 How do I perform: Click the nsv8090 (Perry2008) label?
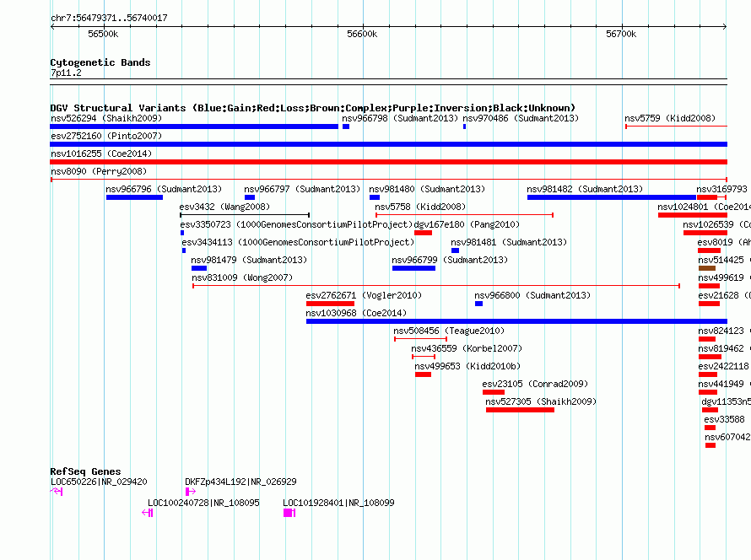(x=99, y=171)
